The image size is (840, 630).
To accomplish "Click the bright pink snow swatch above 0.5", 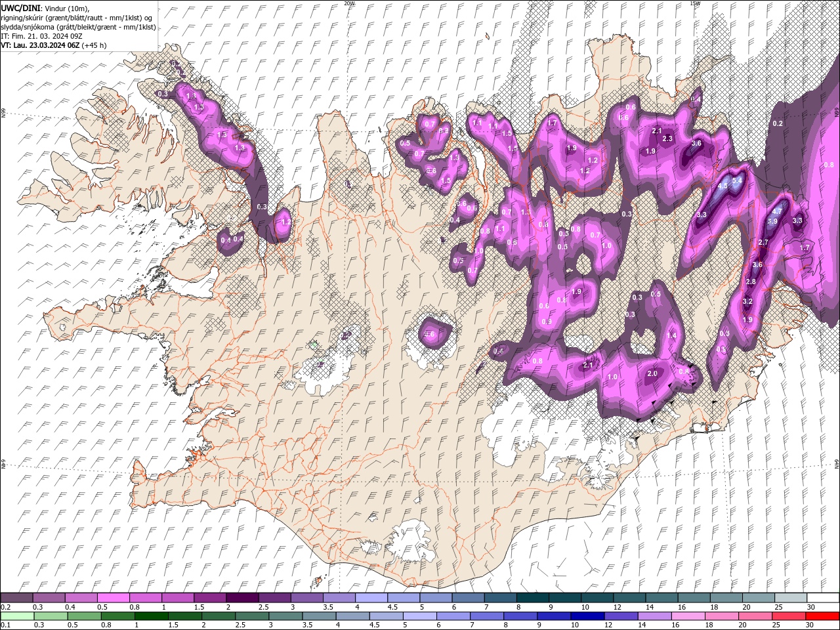I will [x=113, y=598].
